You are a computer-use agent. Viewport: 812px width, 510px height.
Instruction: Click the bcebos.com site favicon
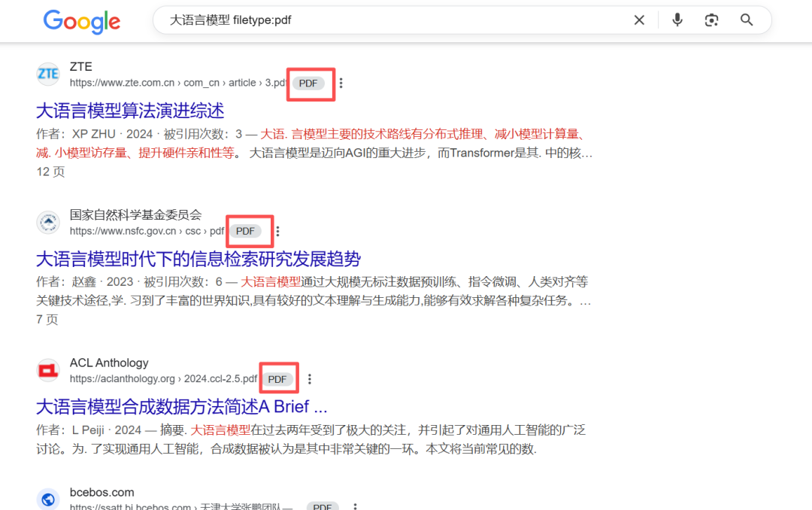tap(47, 499)
